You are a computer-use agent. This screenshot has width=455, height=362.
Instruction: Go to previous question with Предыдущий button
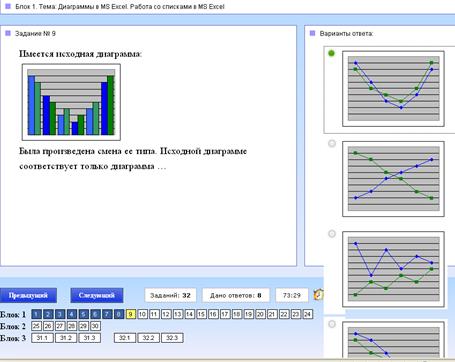[28, 295]
